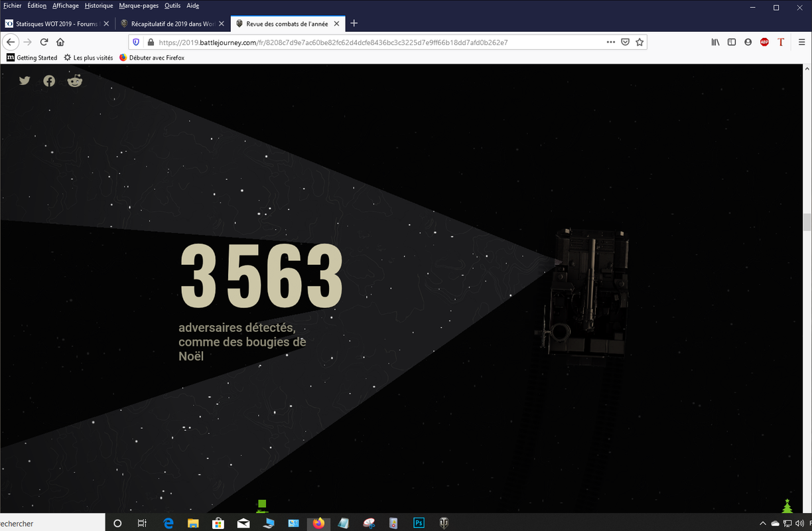Open the volume control in system tray
This screenshot has height=531, width=812.
click(799, 524)
